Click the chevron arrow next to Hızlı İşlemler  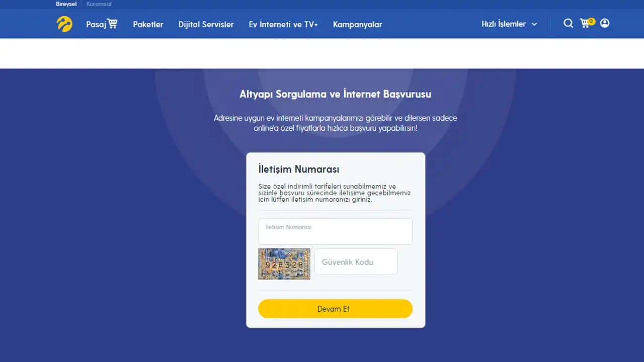pyautogui.click(x=534, y=24)
